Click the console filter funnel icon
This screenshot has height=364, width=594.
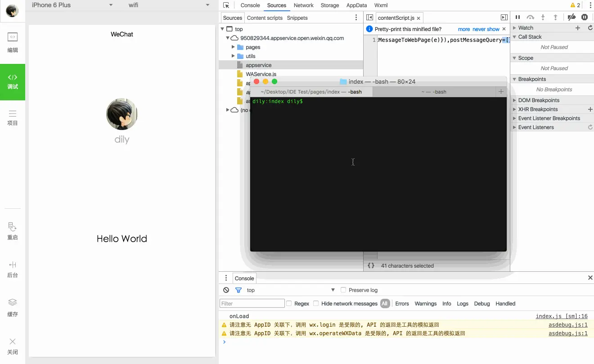(x=238, y=290)
